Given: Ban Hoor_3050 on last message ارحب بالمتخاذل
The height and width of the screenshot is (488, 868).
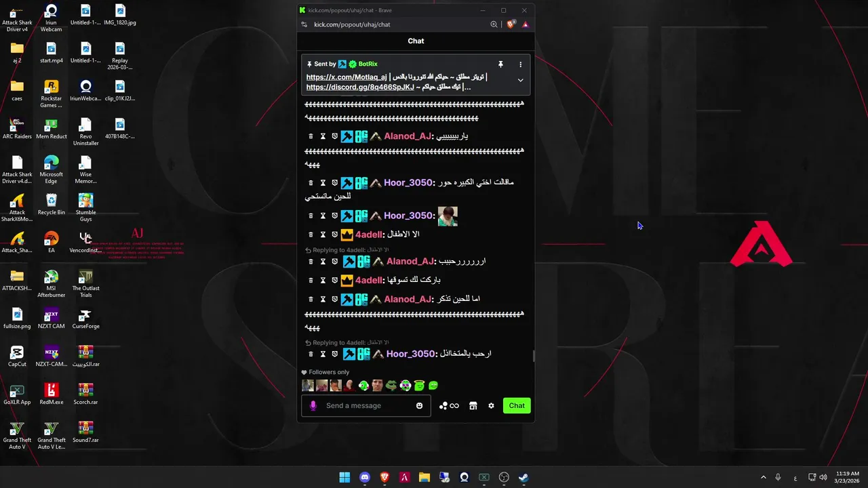Looking at the screenshot, I should [334, 354].
